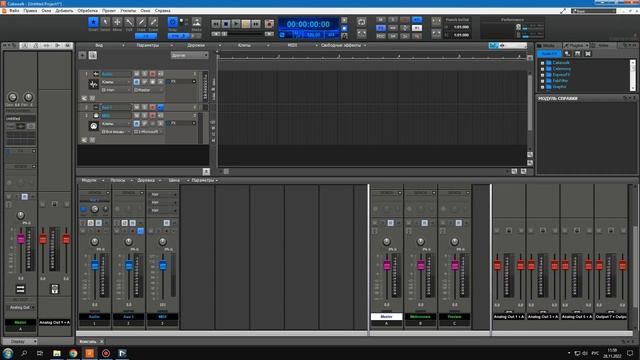Screen dimensions: 640x360
Task: Open the Дорожки menu in track view
Action: (x=196, y=45)
